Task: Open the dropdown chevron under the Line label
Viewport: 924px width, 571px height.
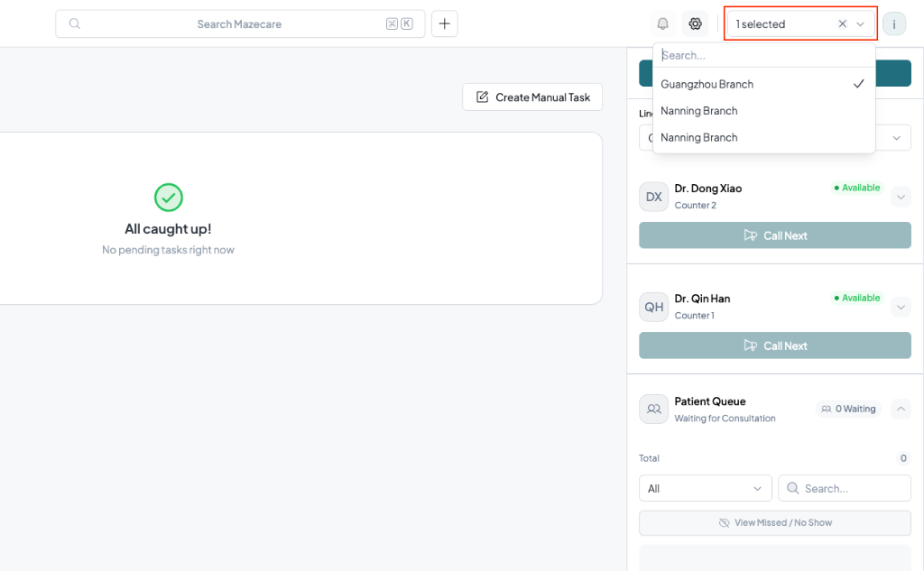Action: click(x=896, y=138)
